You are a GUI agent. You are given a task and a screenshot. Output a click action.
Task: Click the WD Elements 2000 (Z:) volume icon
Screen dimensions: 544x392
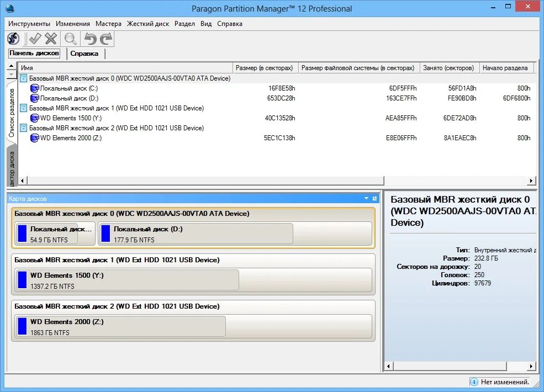pos(35,138)
